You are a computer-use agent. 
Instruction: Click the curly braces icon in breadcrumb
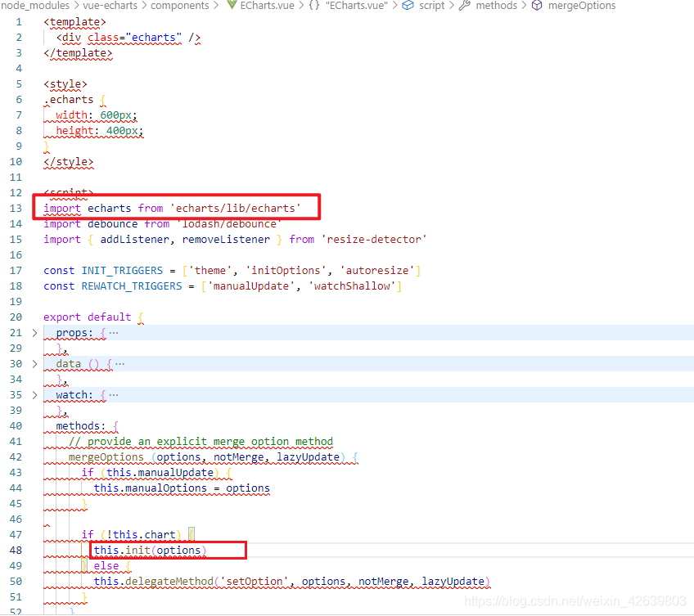pos(313,5)
